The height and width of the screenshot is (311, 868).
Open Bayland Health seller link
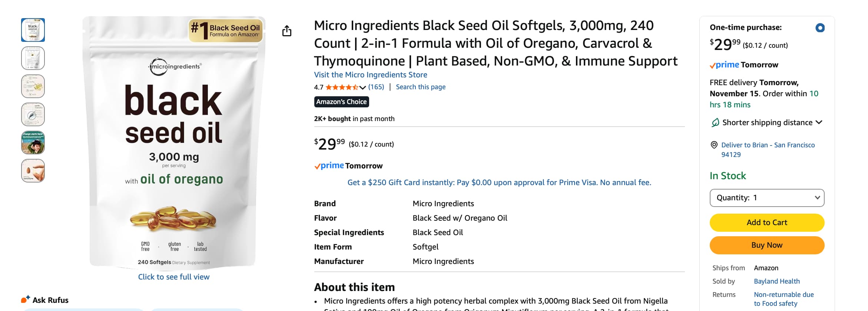(776, 281)
